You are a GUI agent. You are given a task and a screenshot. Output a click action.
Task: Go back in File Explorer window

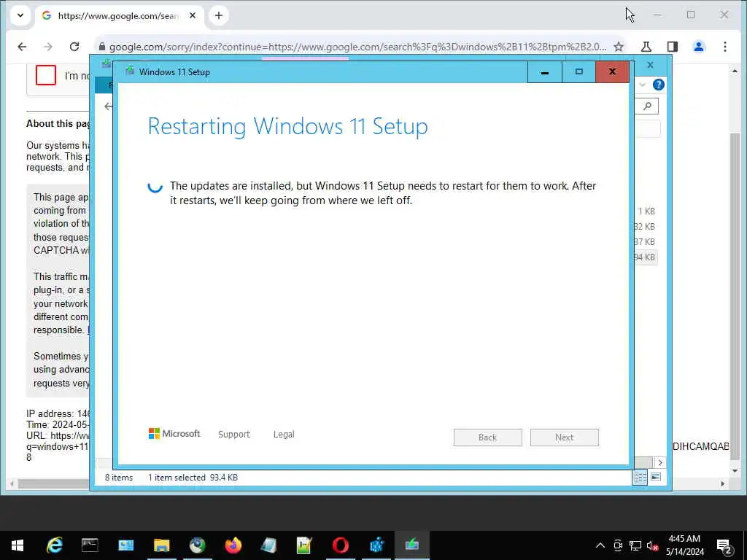click(x=108, y=106)
